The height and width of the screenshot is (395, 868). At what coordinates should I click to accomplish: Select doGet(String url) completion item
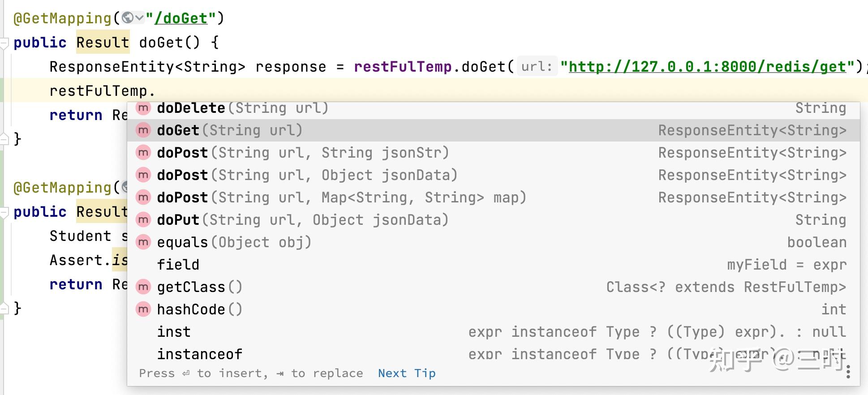point(493,130)
